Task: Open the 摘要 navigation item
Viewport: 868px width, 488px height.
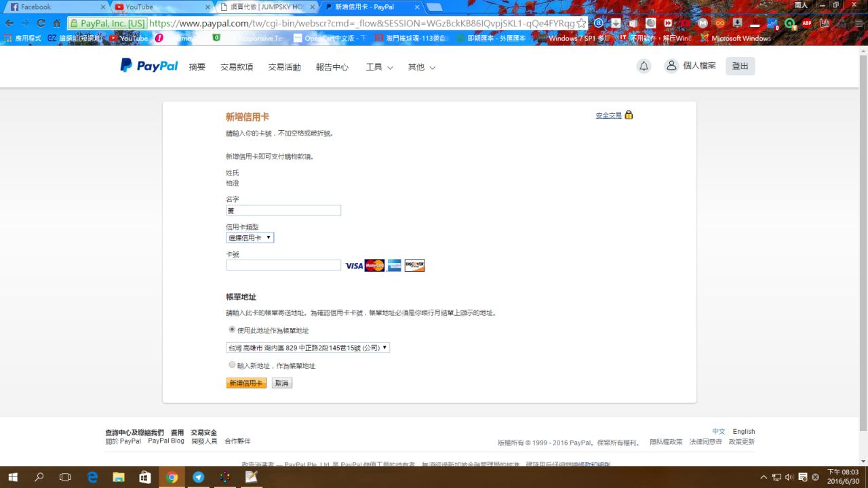Action: [197, 67]
